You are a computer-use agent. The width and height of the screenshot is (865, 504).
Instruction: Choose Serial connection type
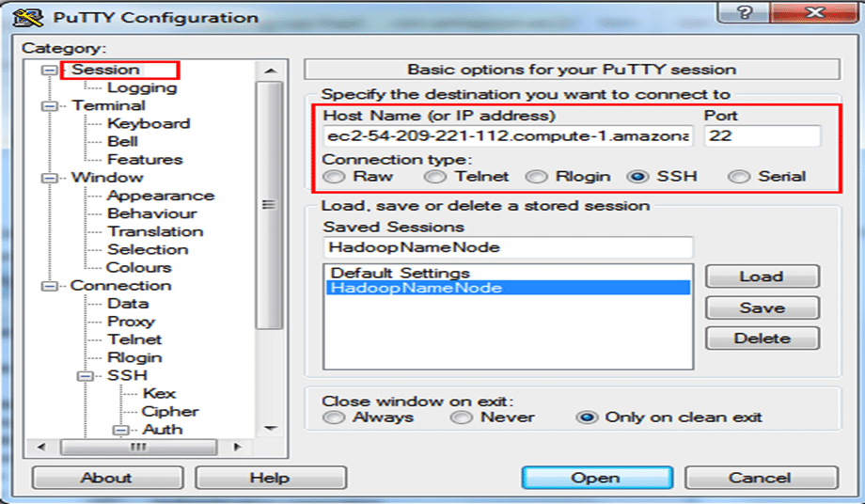tap(740, 177)
